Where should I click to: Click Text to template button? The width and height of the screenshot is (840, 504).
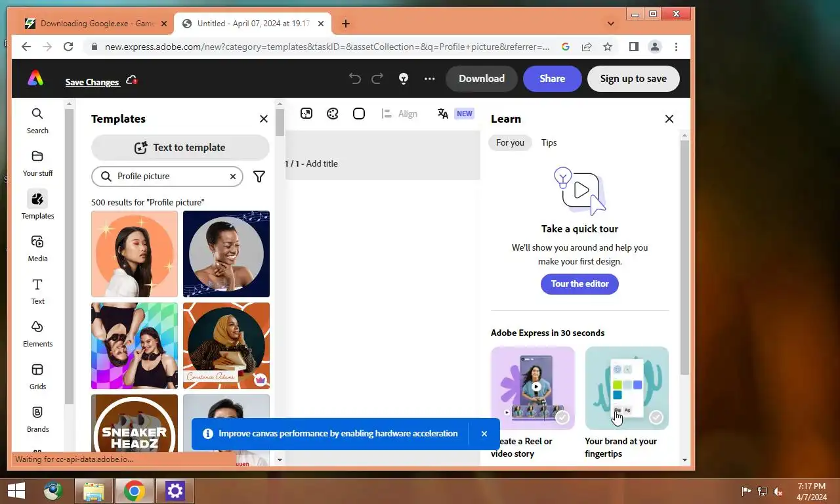coord(180,148)
